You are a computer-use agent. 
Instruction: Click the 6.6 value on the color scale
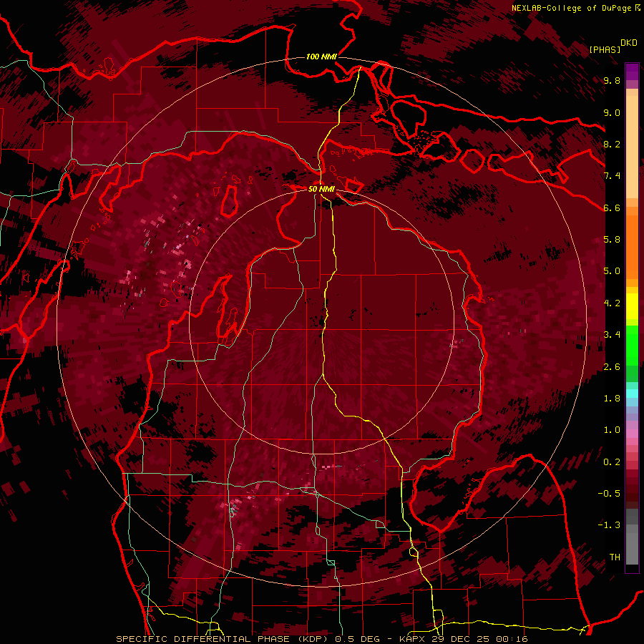[612, 208]
